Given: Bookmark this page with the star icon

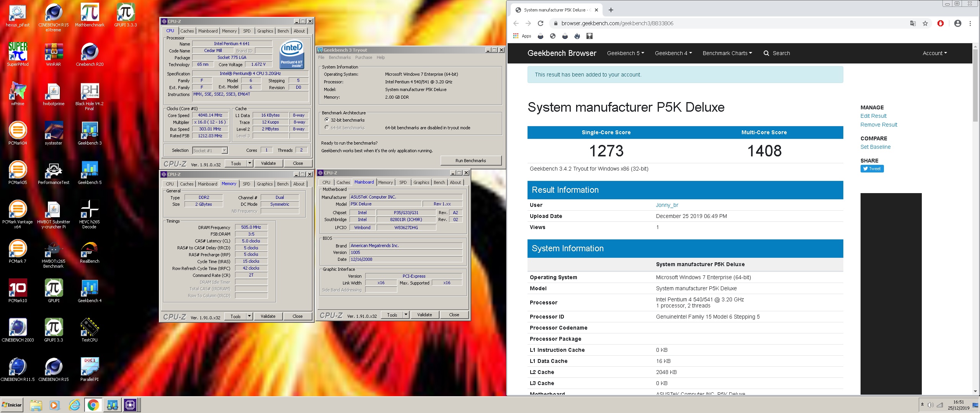Looking at the screenshot, I should (925, 23).
